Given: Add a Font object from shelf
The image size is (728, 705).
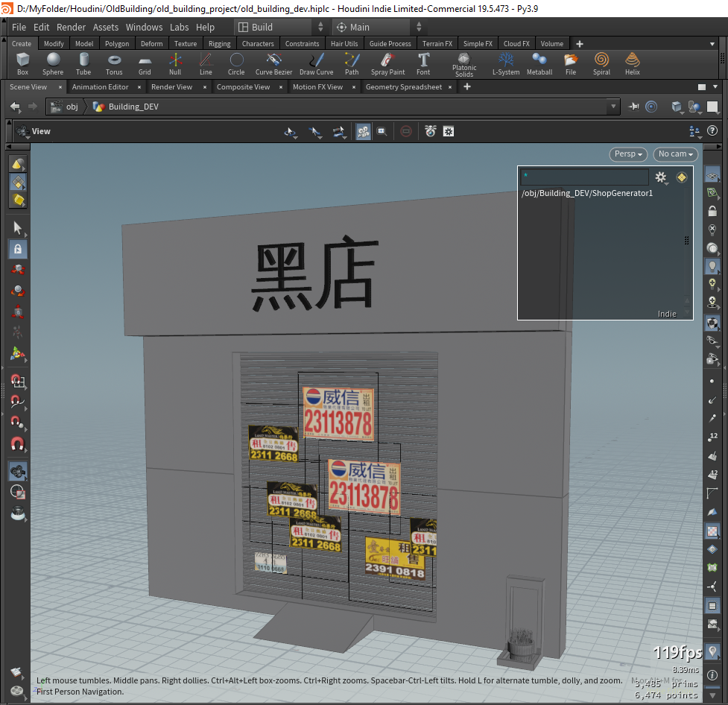Looking at the screenshot, I should [423, 63].
